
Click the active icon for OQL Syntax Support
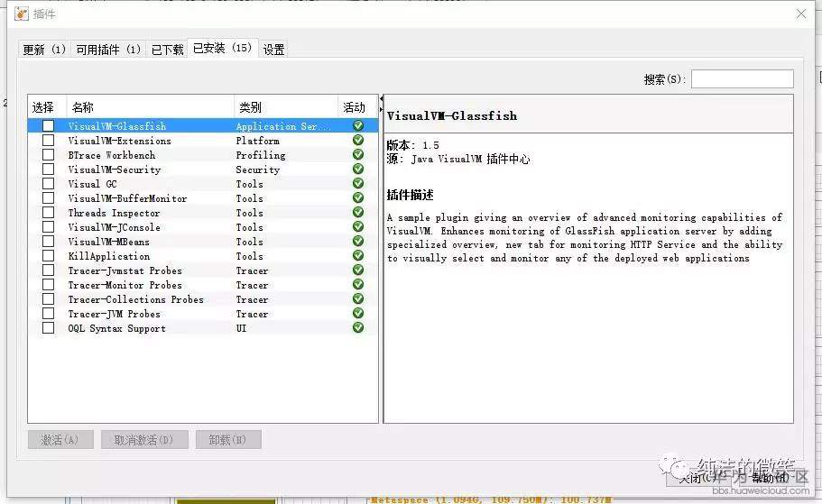[358, 327]
